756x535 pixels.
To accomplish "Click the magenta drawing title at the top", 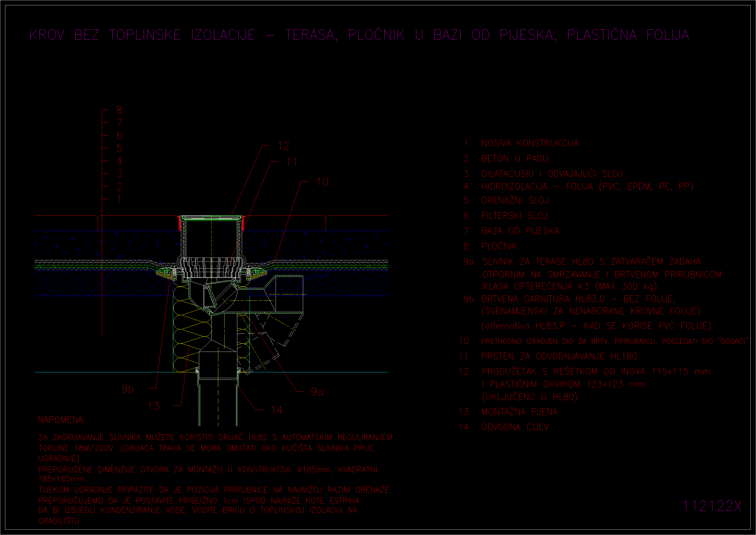I will pos(359,35).
